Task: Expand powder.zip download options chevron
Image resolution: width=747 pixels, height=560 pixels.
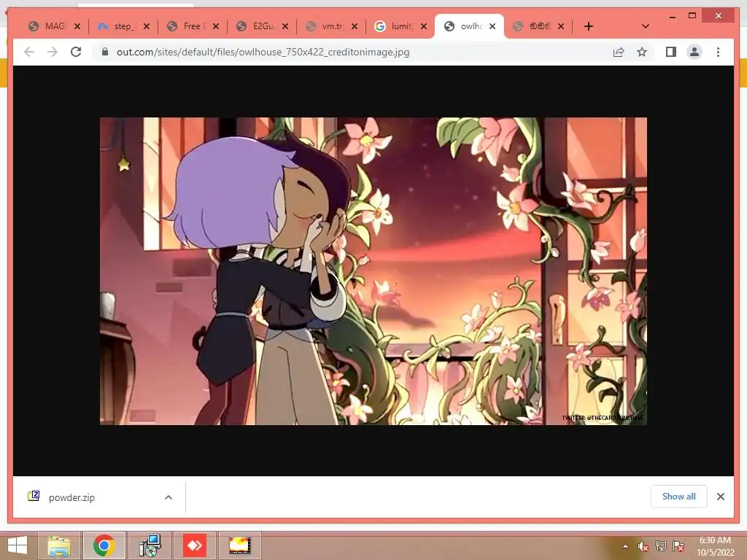Action: [x=169, y=497]
